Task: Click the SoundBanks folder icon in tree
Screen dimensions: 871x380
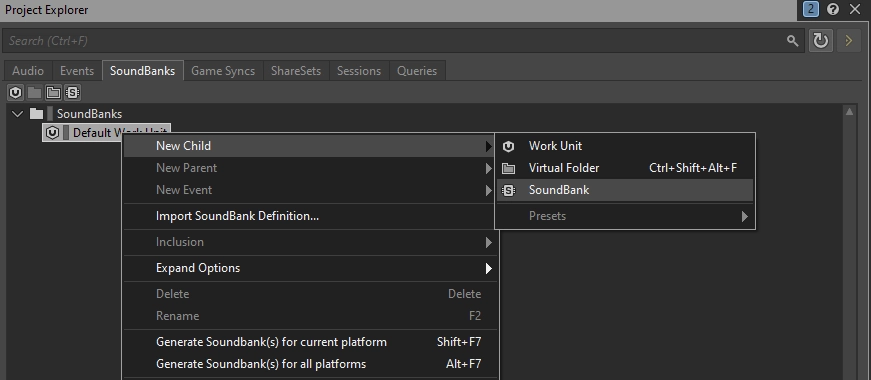Action: point(37,114)
